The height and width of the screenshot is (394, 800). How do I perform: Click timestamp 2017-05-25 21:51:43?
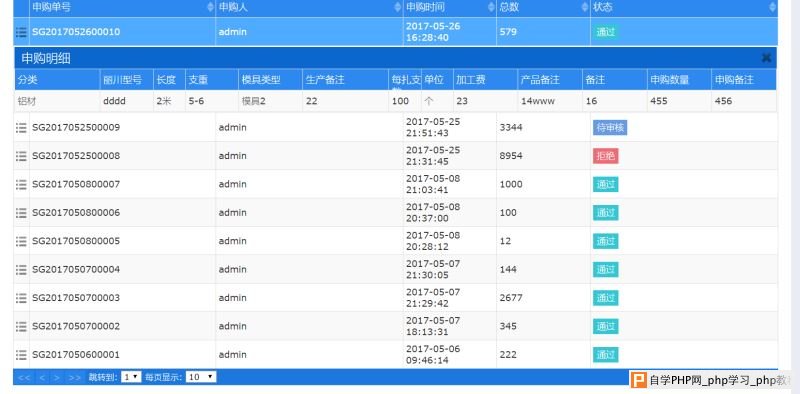433,128
